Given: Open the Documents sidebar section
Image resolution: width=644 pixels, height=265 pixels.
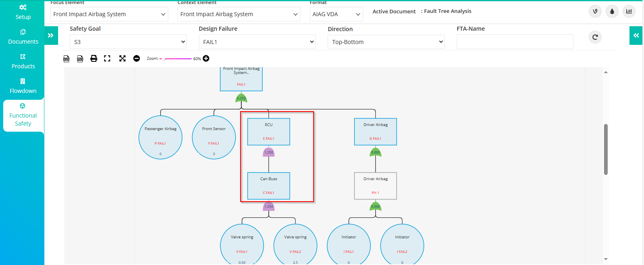Looking at the screenshot, I should coord(23,37).
